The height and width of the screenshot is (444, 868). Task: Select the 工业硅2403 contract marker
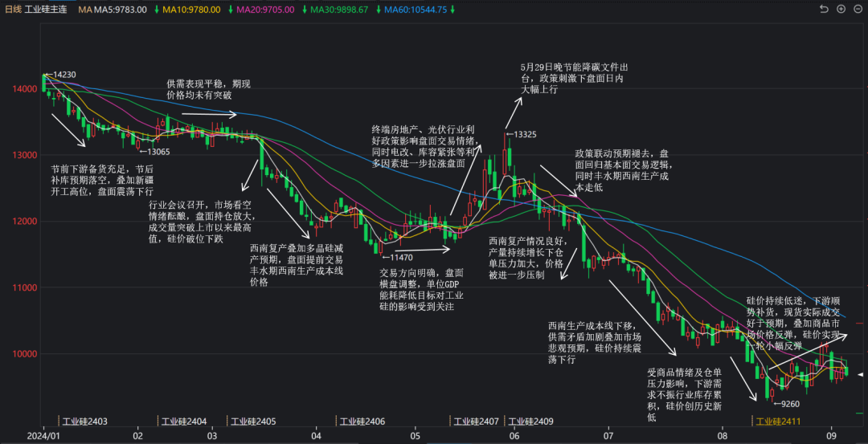84,422
